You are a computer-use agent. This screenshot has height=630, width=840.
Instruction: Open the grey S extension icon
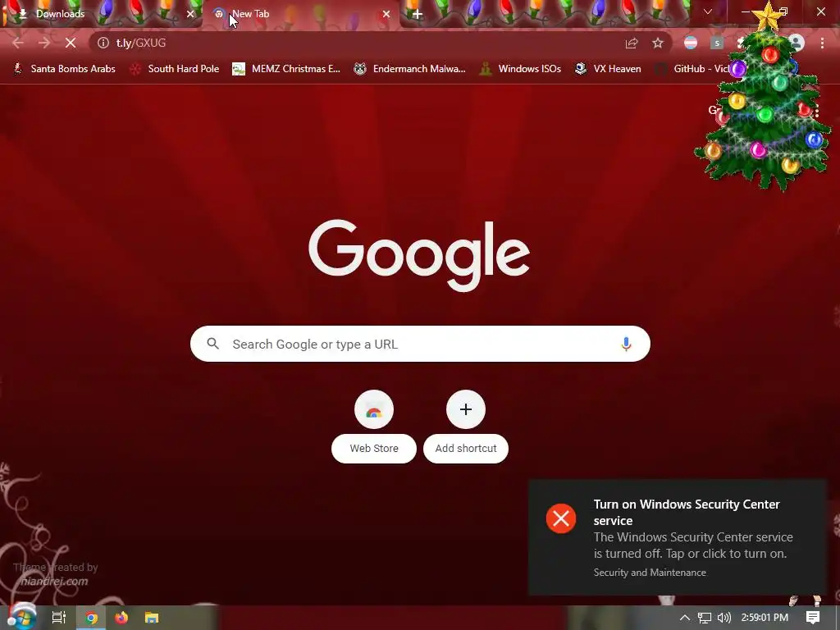click(x=717, y=43)
